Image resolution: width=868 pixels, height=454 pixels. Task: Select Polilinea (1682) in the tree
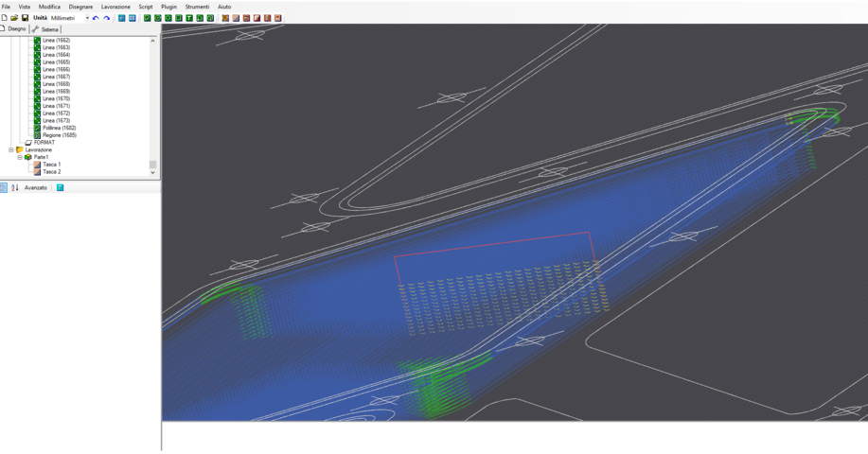click(x=60, y=128)
